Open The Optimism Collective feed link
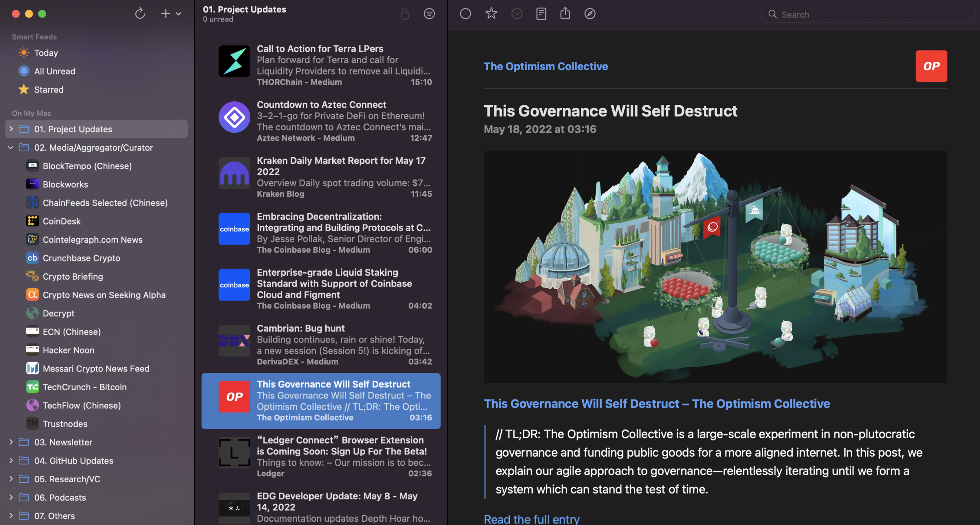Image resolution: width=980 pixels, height=525 pixels. click(x=546, y=66)
